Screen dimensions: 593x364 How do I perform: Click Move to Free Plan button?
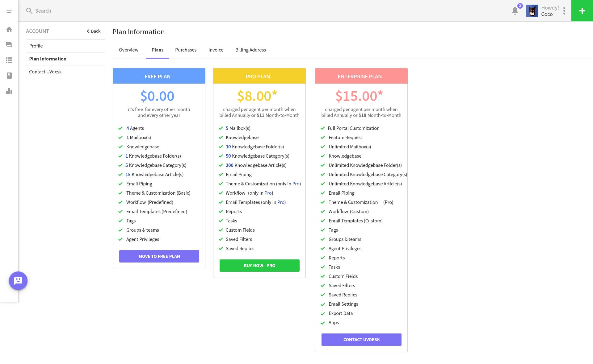(159, 256)
